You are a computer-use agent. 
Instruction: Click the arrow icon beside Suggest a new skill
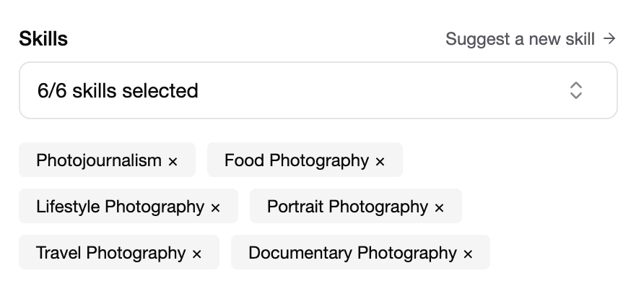610,38
